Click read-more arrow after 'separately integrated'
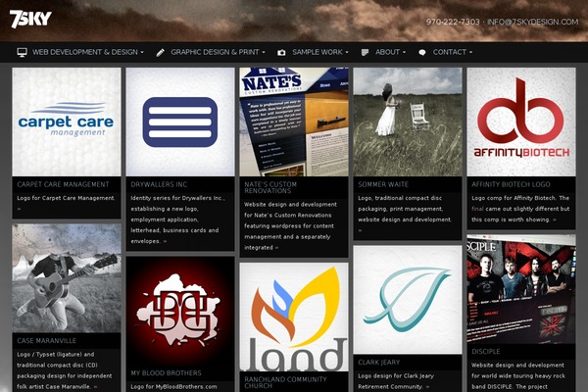 point(276,248)
